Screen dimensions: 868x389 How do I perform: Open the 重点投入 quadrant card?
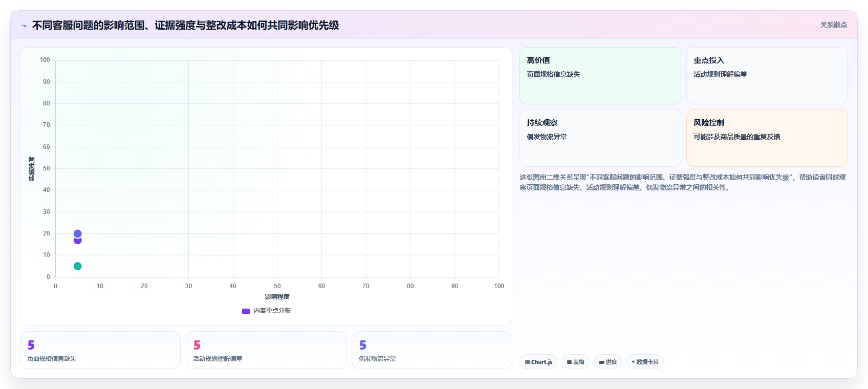(x=767, y=76)
